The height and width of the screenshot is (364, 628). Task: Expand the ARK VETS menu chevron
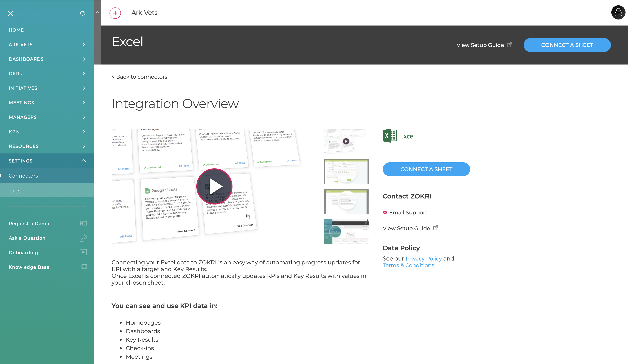(x=84, y=45)
